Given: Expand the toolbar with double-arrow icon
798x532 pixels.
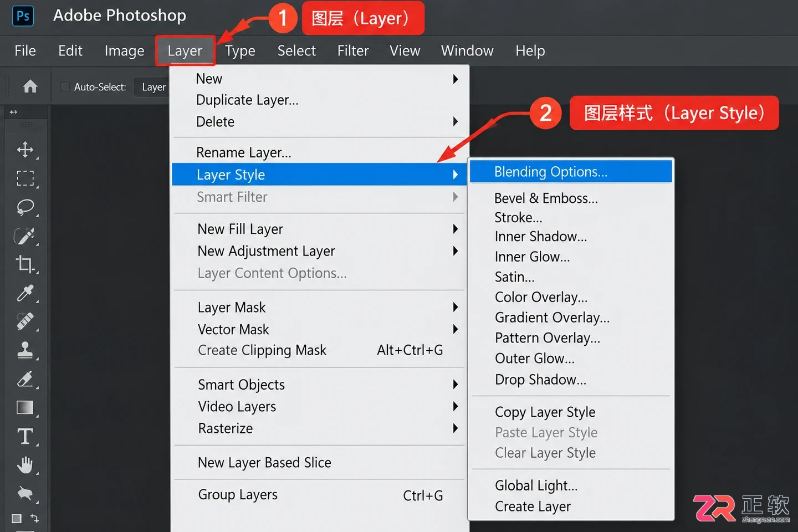Looking at the screenshot, I should (13, 112).
